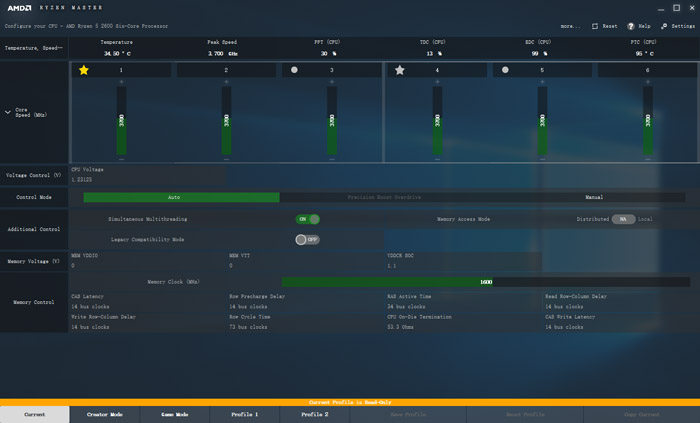The width and height of the screenshot is (700, 423).
Task: Select Auto control mode
Action: click(174, 197)
